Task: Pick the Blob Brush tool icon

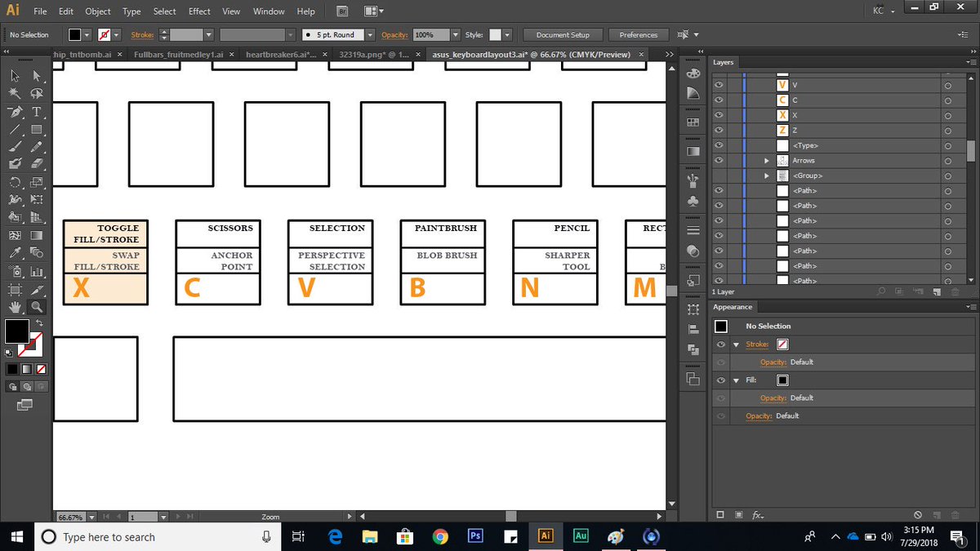Action: point(16,165)
